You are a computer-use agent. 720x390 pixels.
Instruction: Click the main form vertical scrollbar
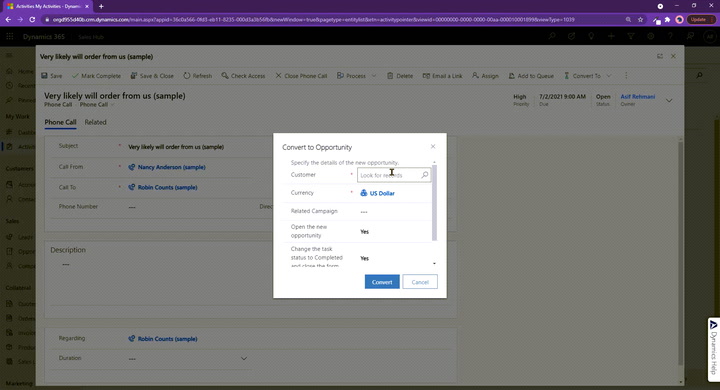(x=681, y=253)
